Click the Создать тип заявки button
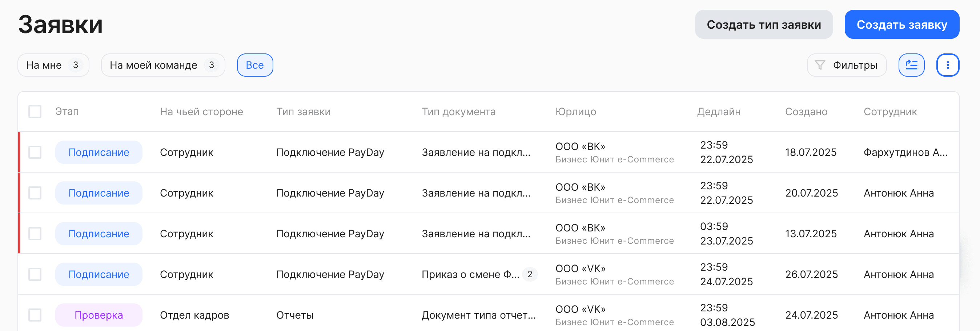The width and height of the screenshot is (980, 331). click(763, 24)
